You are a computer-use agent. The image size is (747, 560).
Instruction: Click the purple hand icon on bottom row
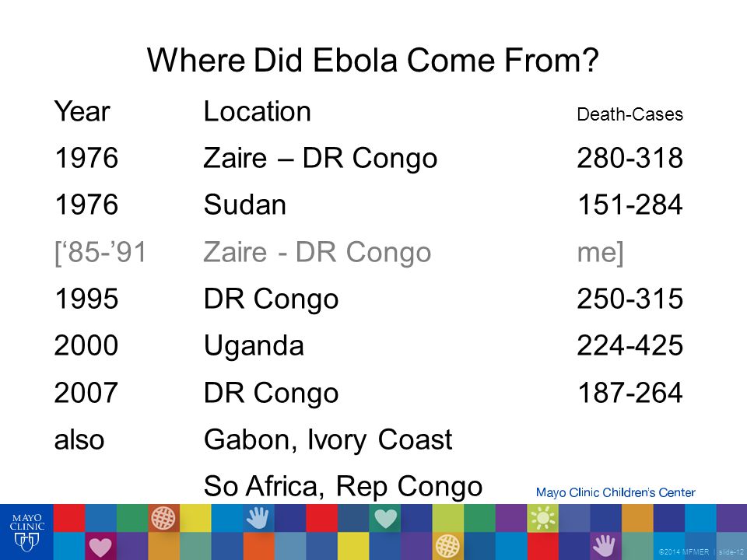click(604, 546)
